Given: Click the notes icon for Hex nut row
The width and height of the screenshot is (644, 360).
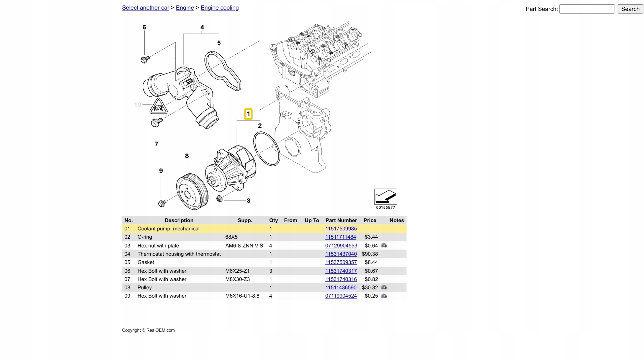Looking at the screenshot, I should (383, 245).
